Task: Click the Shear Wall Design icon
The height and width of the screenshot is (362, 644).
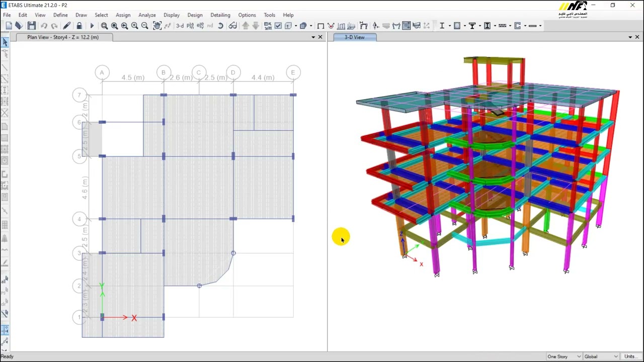Action: click(x=518, y=26)
